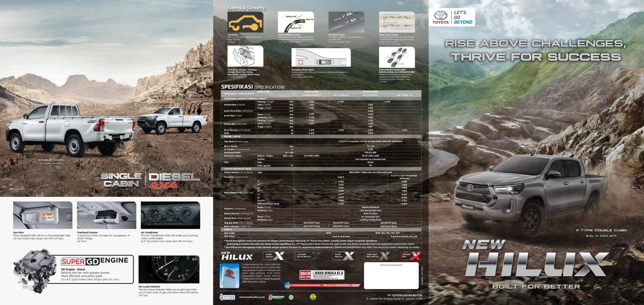
Task: Click the Halo Toyota 1500315 badge
Action: [x=227, y=297]
